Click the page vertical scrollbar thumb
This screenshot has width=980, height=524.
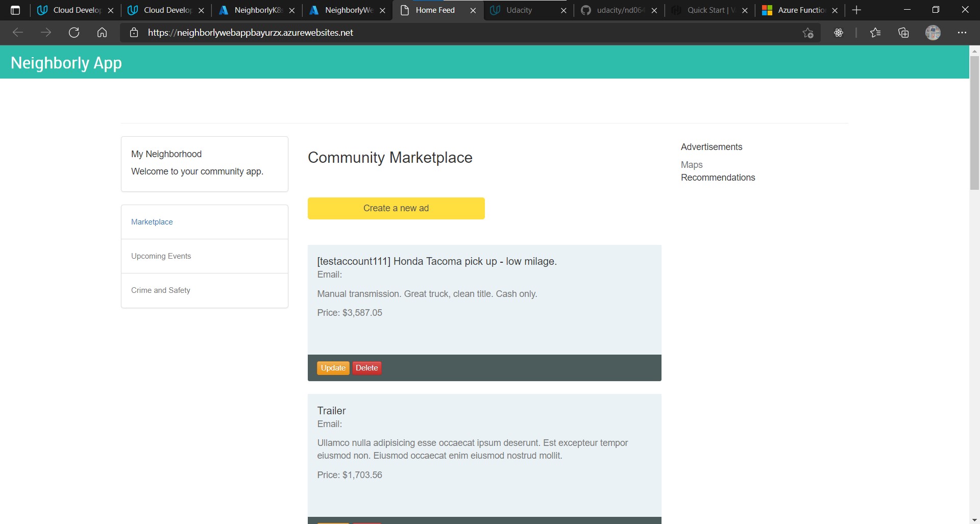(x=974, y=122)
